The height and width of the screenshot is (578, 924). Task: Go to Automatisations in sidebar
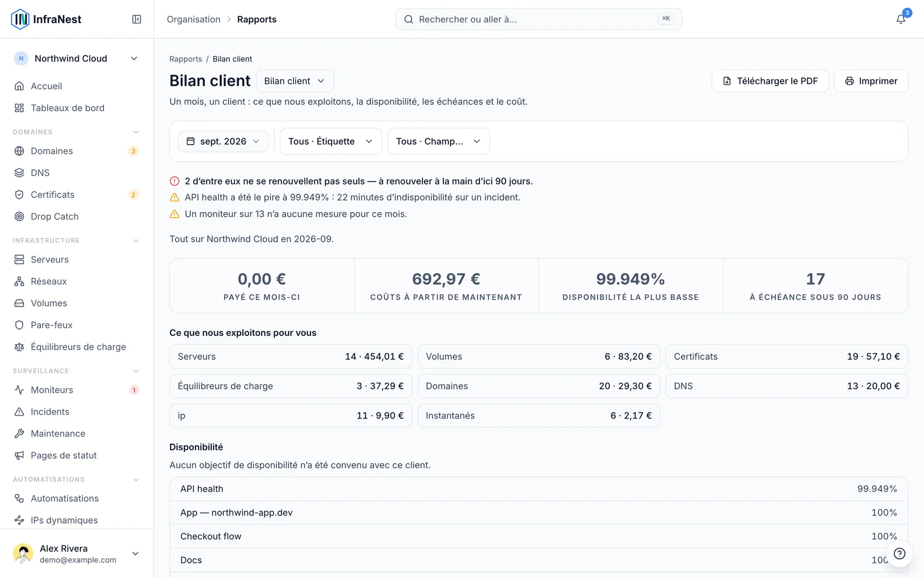point(77,499)
